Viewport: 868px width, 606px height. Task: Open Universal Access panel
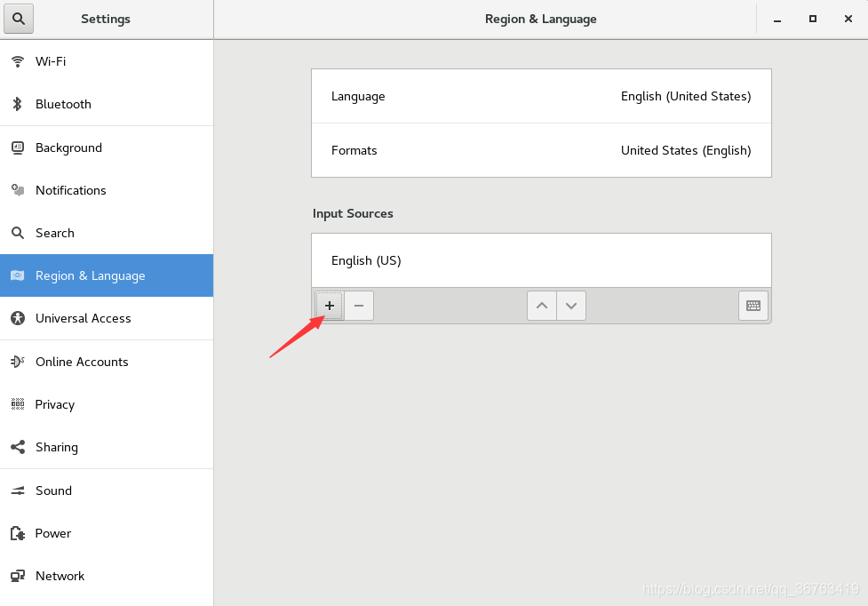point(107,318)
